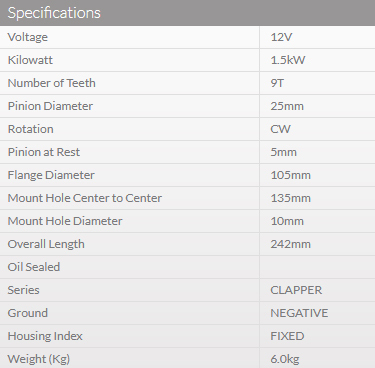Click the Mount Hole Diameter label
The width and height of the screenshot is (375, 368).
click(65, 221)
